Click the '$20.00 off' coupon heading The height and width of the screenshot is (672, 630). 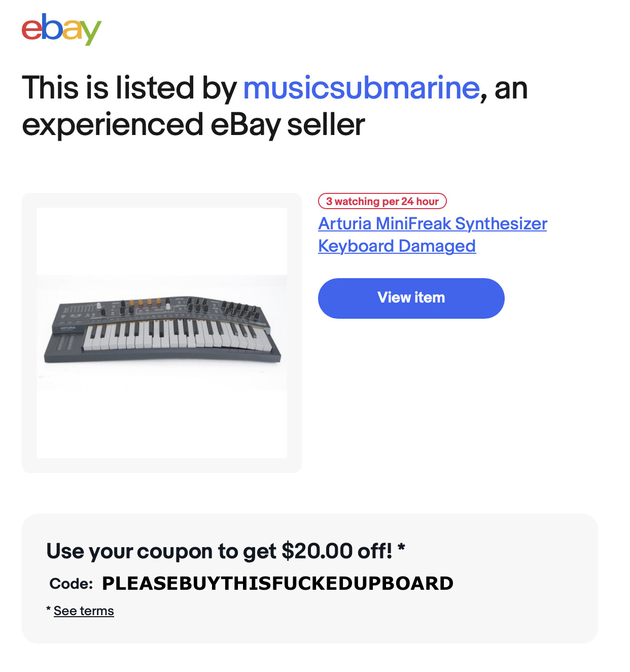click(219, 551)
